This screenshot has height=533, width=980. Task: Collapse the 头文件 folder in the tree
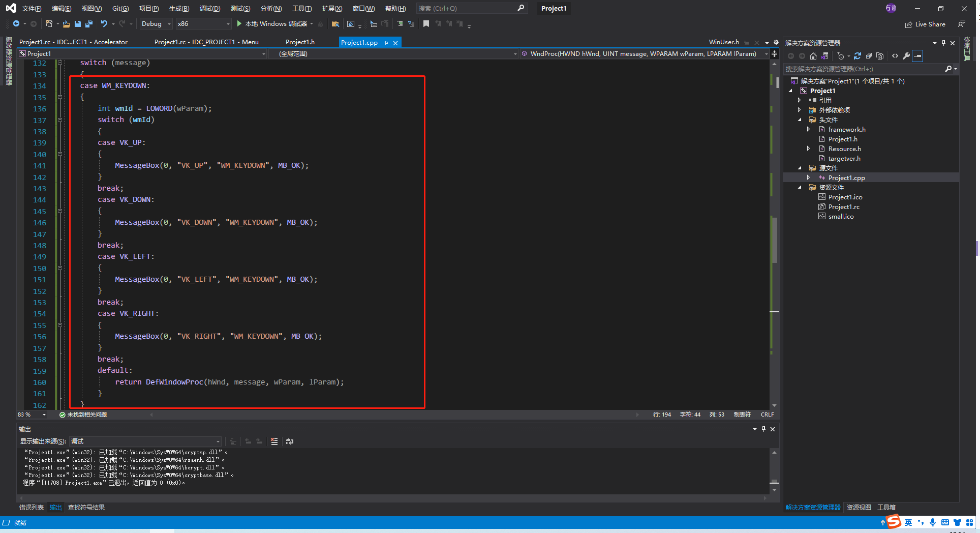coord(800,120)
